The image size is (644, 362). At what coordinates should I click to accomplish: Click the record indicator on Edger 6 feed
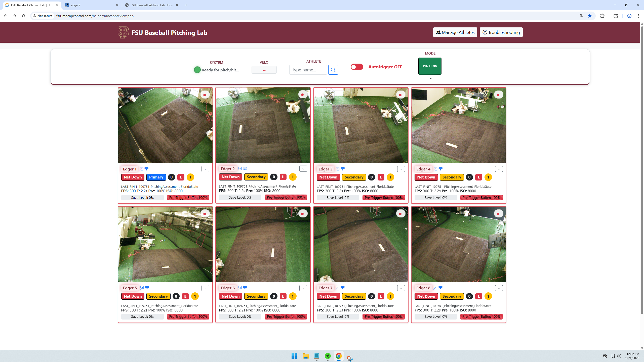tap(303, 213)
